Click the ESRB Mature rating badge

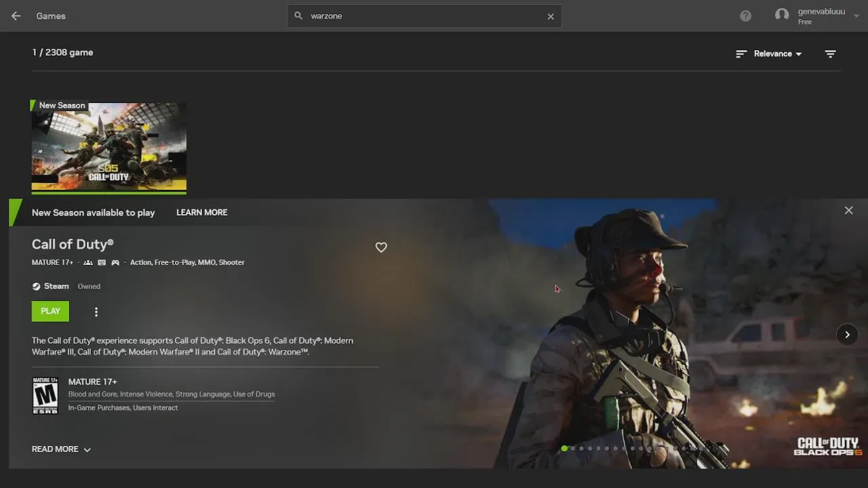[45, 395]
